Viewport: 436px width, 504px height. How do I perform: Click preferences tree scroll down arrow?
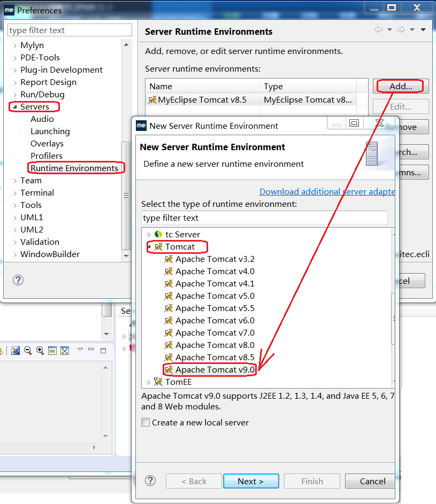126,256
